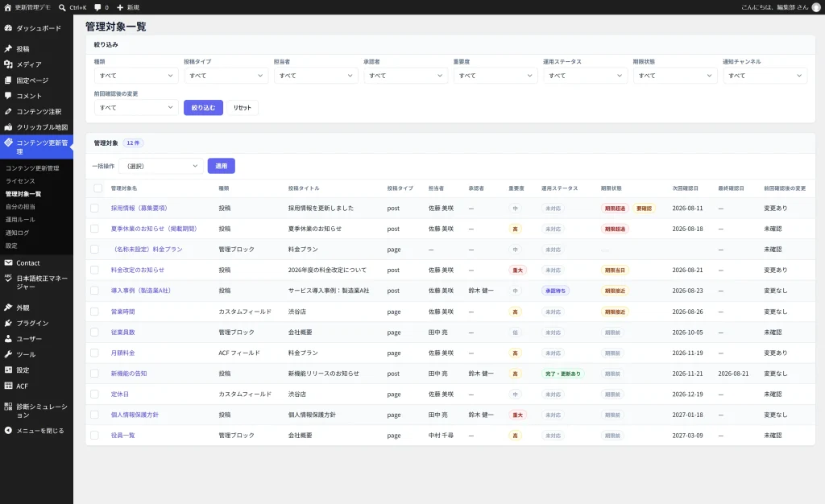Open the 種類 filter dropdown
Viewport: 825px width, 504px height.
[x=136, y=76]
